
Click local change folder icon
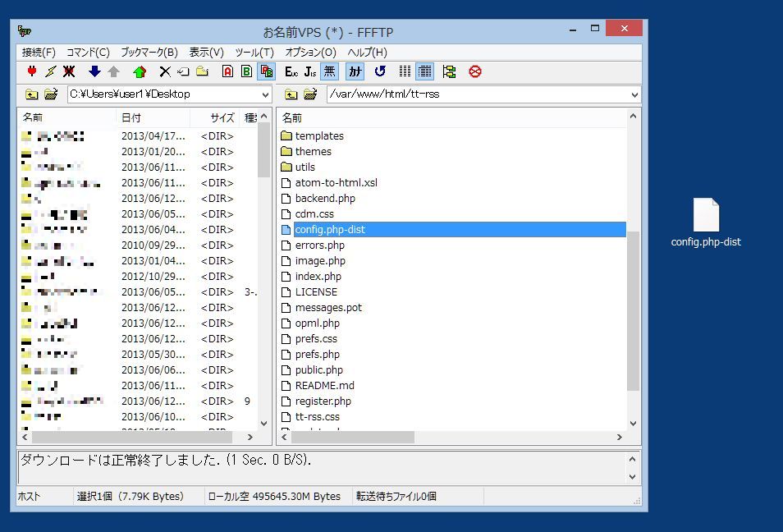[x=51, y=94]
